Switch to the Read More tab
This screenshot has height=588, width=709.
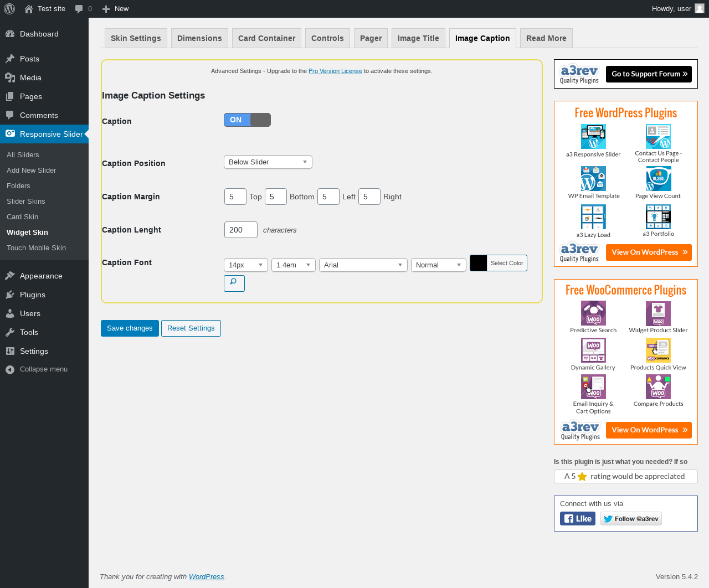546,38
